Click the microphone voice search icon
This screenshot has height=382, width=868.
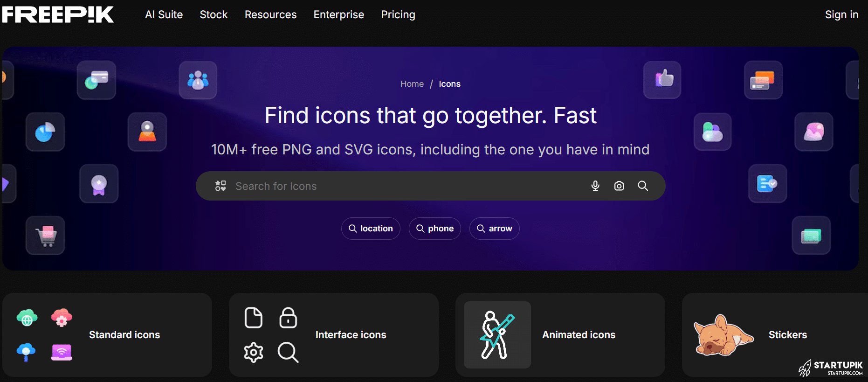click(x=595, y=186)
